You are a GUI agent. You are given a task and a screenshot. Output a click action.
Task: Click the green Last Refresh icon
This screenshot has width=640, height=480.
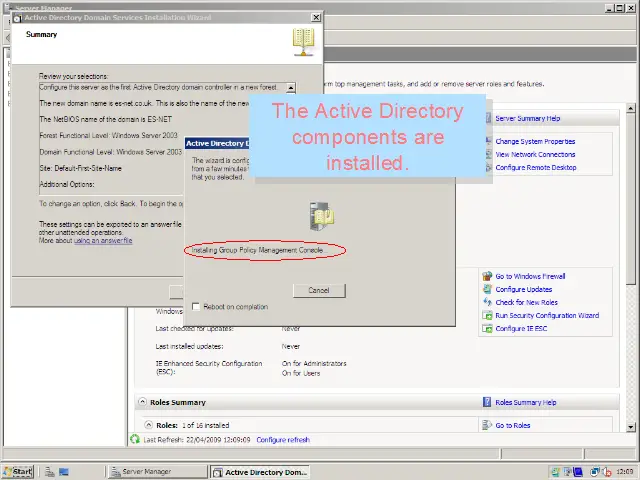click(135, 440)
